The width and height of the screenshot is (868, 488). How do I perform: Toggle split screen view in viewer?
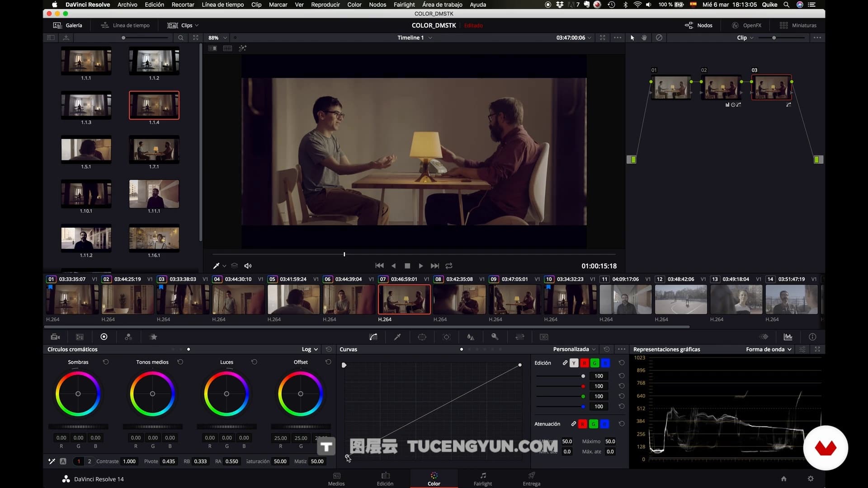[x=227, y=48]
